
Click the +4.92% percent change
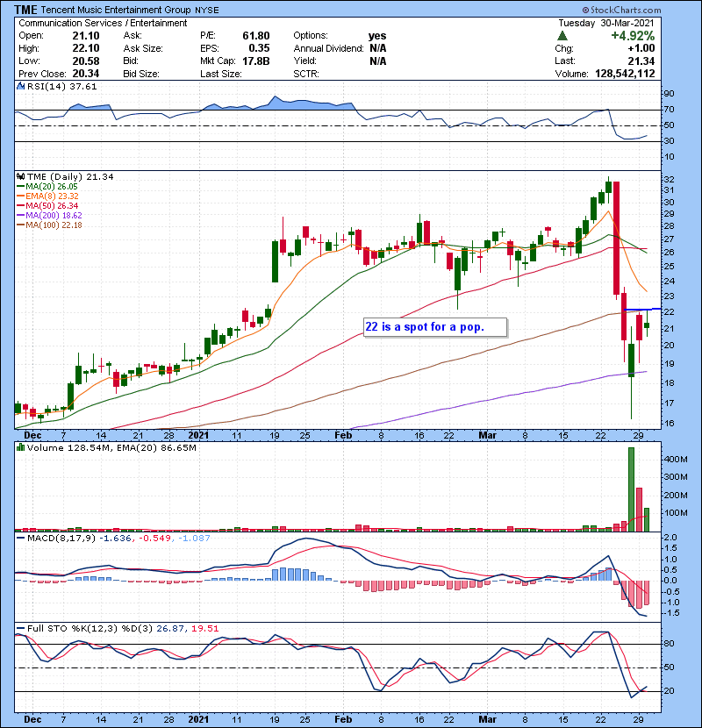tap(633, 36)
